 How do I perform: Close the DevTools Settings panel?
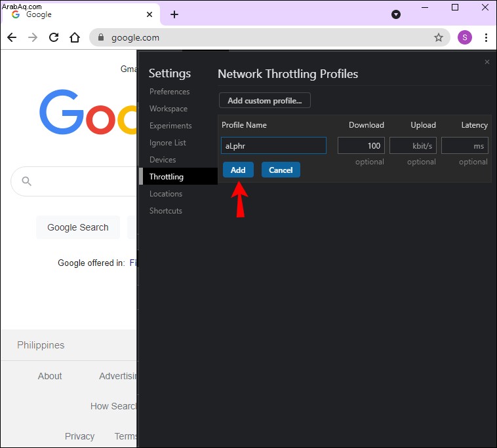(x=487, y=62)
